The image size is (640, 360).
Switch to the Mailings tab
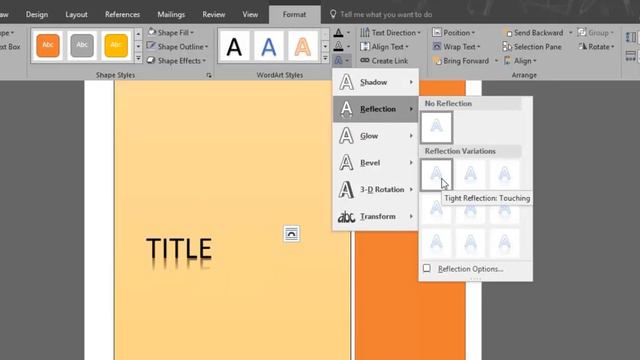(171, 14)
